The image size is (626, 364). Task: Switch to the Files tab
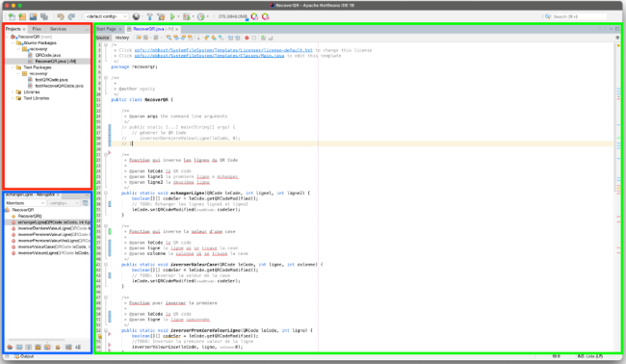pos(37,29)
